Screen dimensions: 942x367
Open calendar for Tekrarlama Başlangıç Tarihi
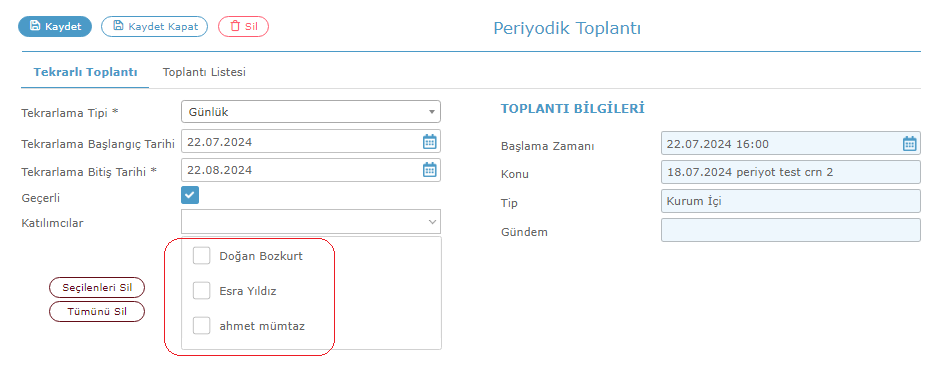(429, 142)
